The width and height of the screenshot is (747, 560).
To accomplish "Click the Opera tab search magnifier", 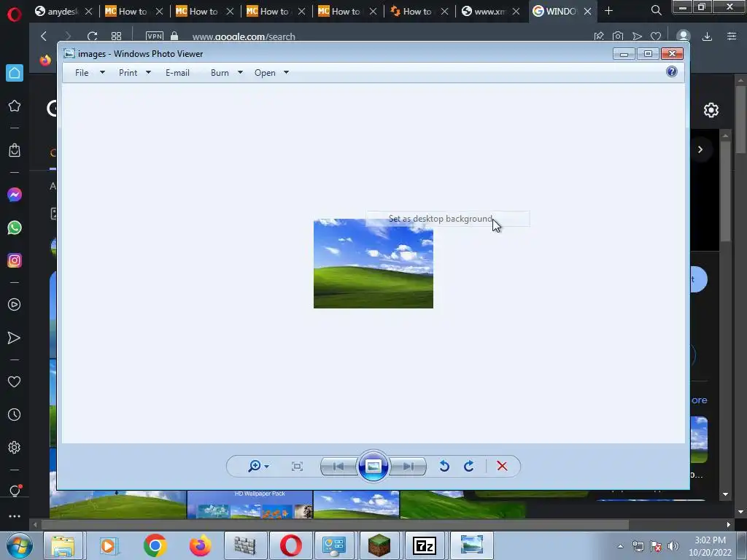I will (656, 10).
